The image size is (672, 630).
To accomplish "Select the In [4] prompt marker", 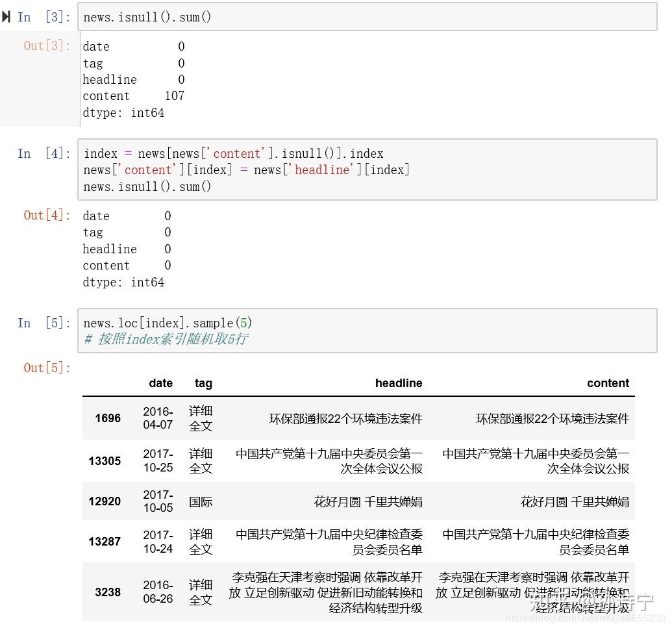I will tap(40, 153).
